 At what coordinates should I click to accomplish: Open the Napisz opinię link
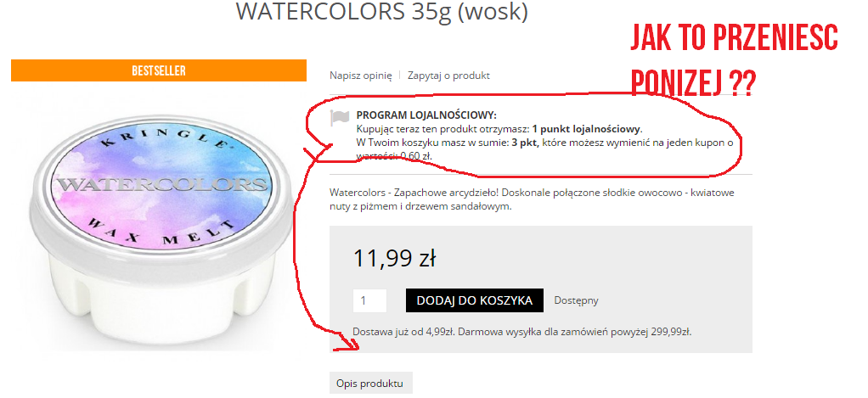pos(360,76)
